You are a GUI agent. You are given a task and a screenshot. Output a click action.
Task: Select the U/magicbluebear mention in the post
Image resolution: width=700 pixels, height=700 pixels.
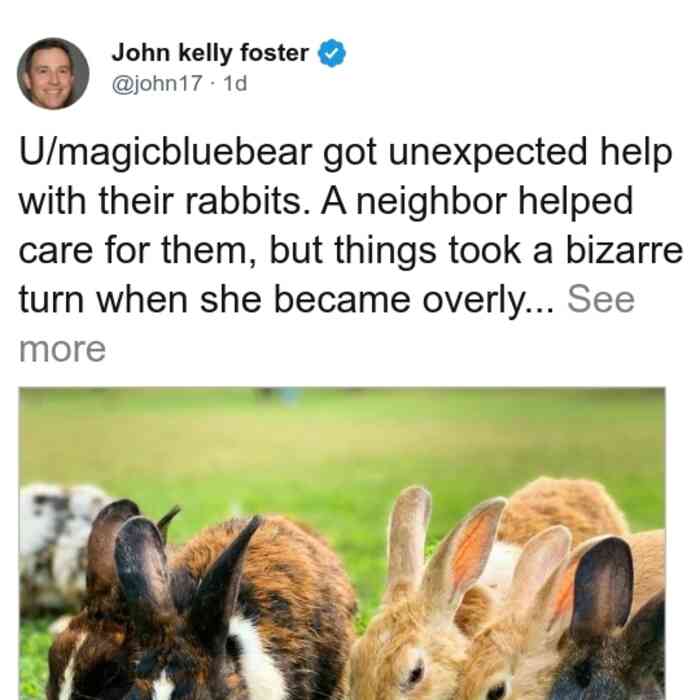click(165, 153)
